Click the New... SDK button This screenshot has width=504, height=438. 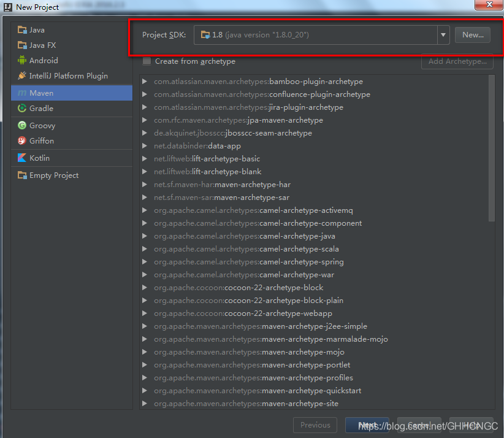click(x=473, y=35)
